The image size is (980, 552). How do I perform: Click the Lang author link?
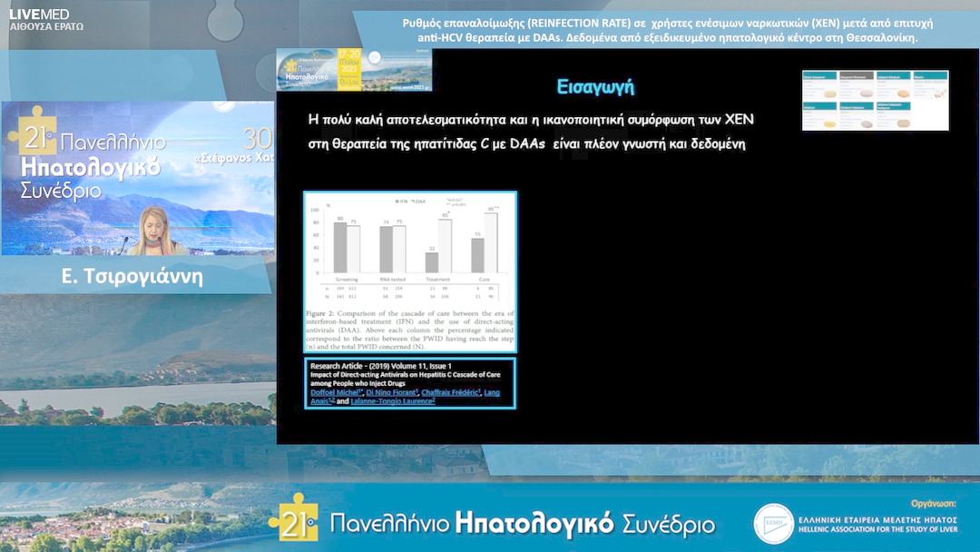coord(491,392)
